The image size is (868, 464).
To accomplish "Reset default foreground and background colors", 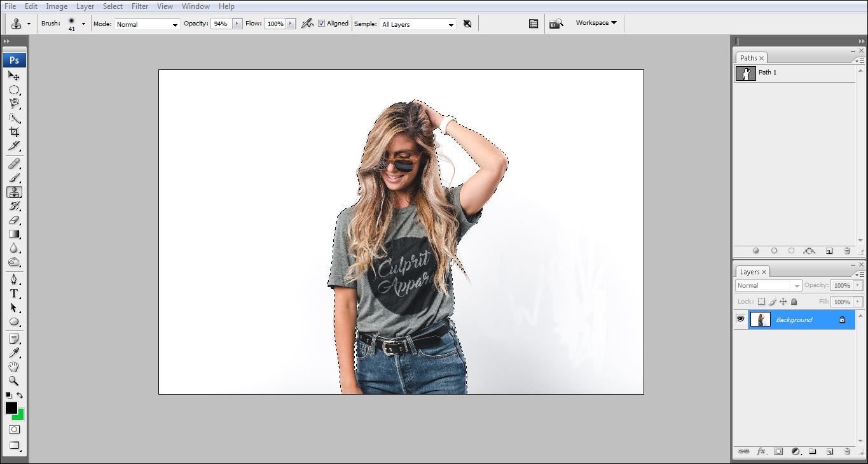I will pos(9,395).
